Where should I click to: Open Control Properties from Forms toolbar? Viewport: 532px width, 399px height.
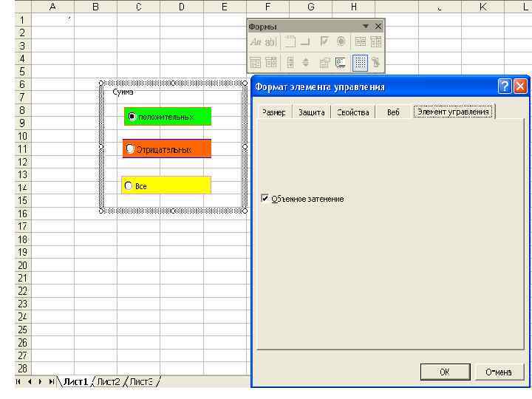(x=324, y=62)
